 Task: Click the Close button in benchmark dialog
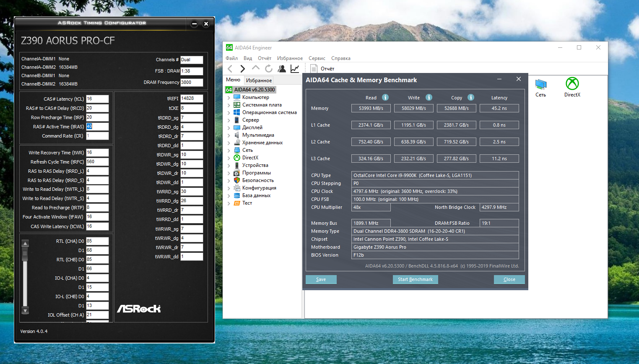509,279
